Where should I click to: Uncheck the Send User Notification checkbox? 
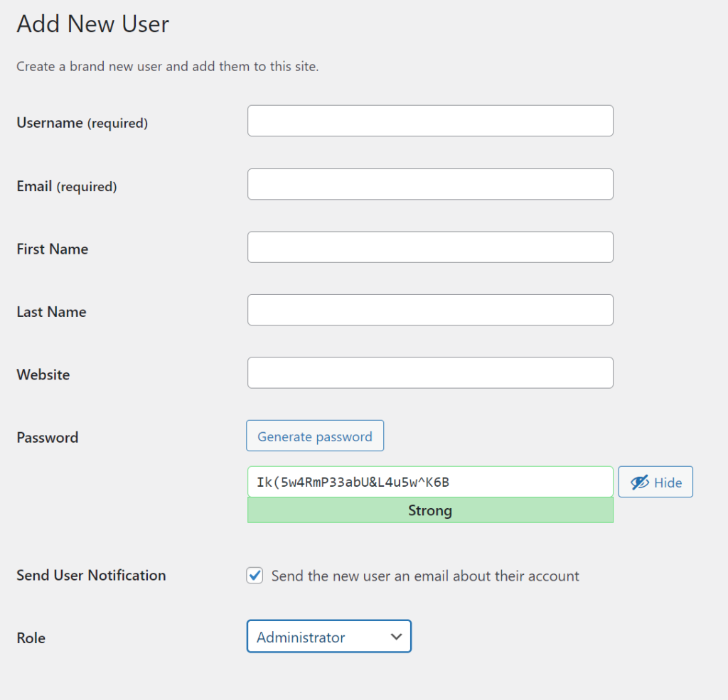tap(255, 576)
